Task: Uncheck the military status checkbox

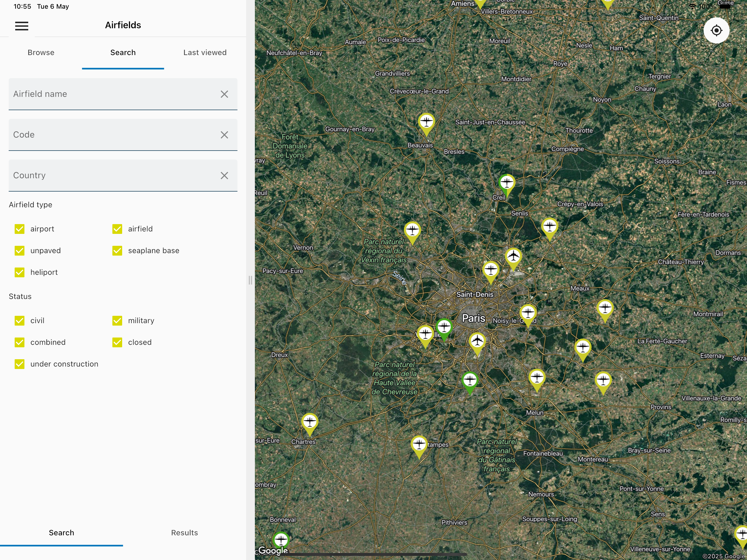Action: pos(117,321)
